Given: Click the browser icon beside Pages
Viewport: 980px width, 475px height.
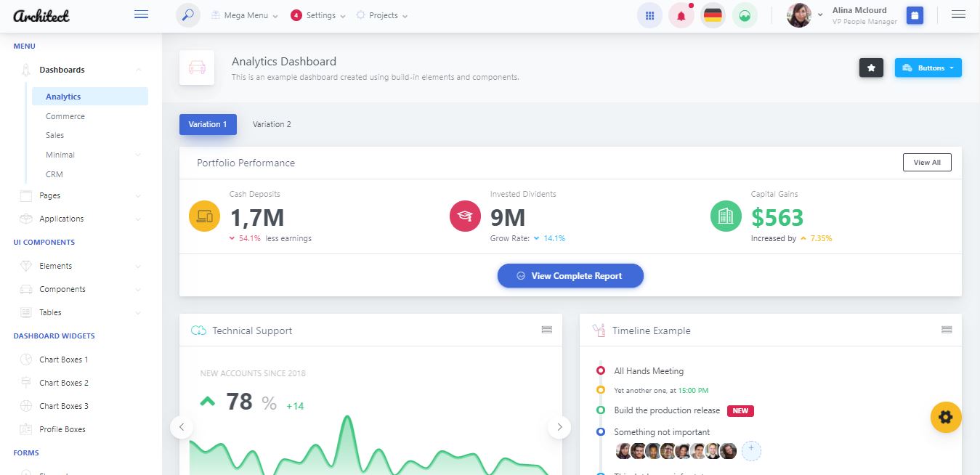Looking at the screenshot, I should 26,195.
